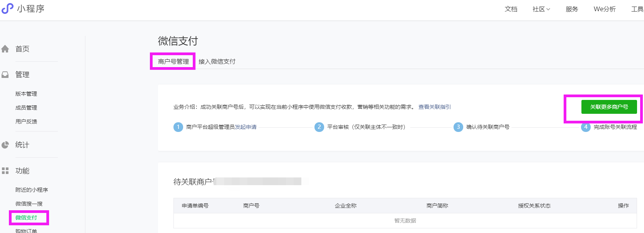Click the inbox icon beside 管理
The height and width of the screenshot is (233, 644).
[5, 75]
